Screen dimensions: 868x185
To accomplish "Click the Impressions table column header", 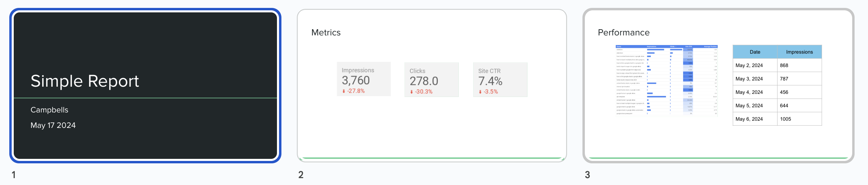I will pyautogui.click(x=799, y=52).
